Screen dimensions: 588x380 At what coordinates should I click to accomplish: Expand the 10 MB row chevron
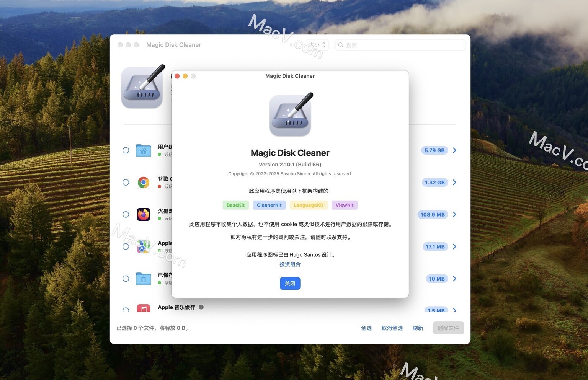point(454,279)
